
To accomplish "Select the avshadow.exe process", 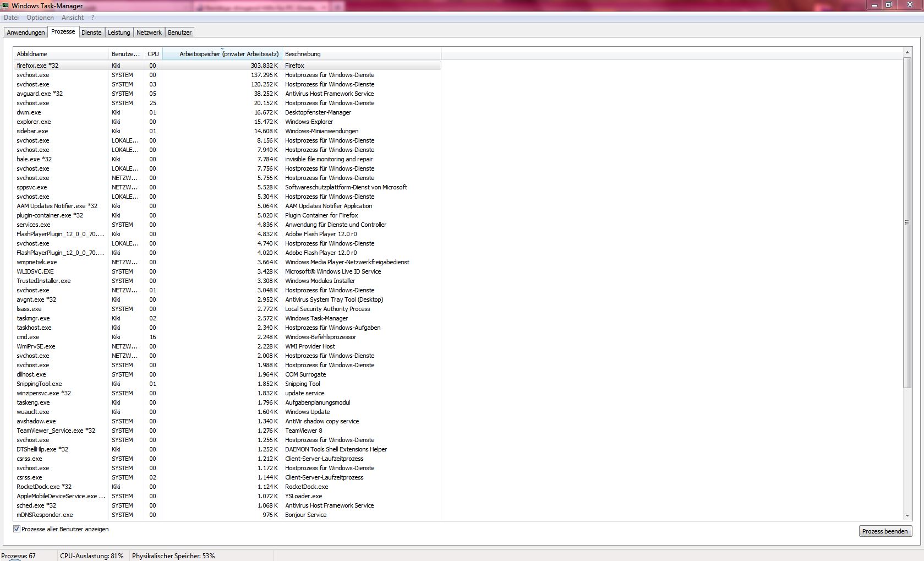I will pos(227,421).
